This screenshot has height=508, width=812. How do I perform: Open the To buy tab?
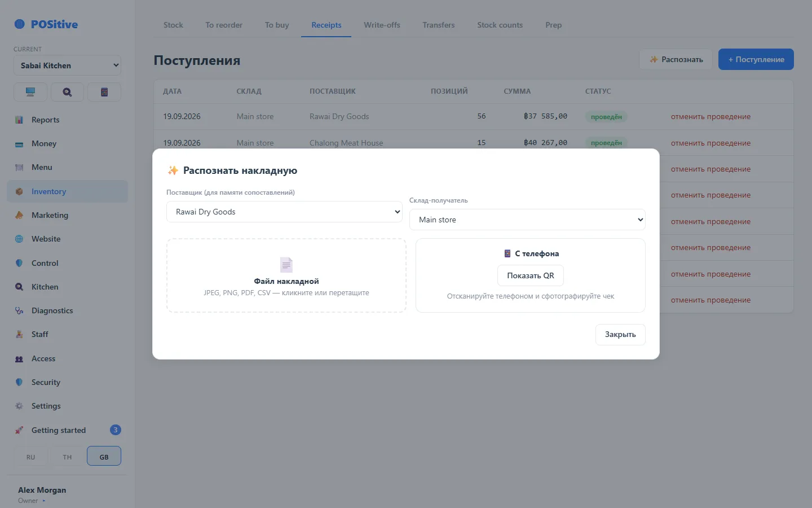click(x=277, y=25)
